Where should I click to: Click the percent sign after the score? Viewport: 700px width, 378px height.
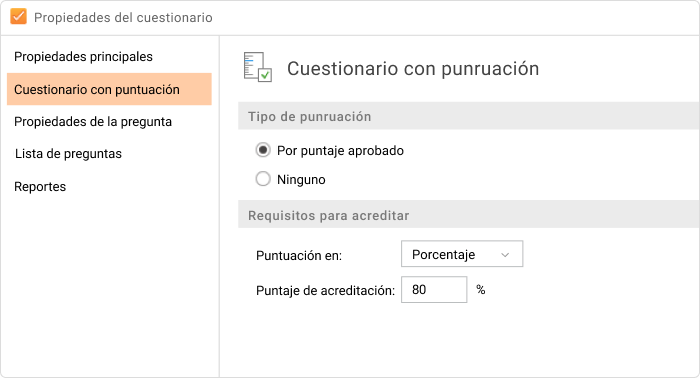coord(480,290)
